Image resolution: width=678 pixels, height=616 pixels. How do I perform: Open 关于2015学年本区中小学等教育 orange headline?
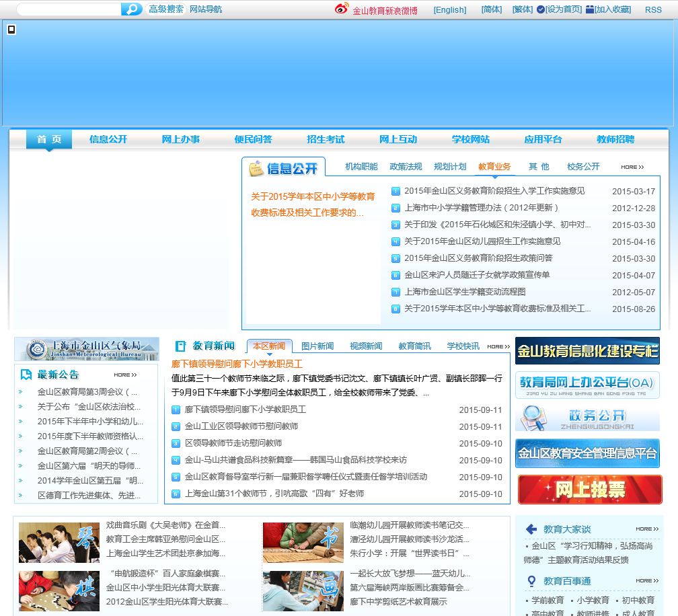[x=313, y=204]
